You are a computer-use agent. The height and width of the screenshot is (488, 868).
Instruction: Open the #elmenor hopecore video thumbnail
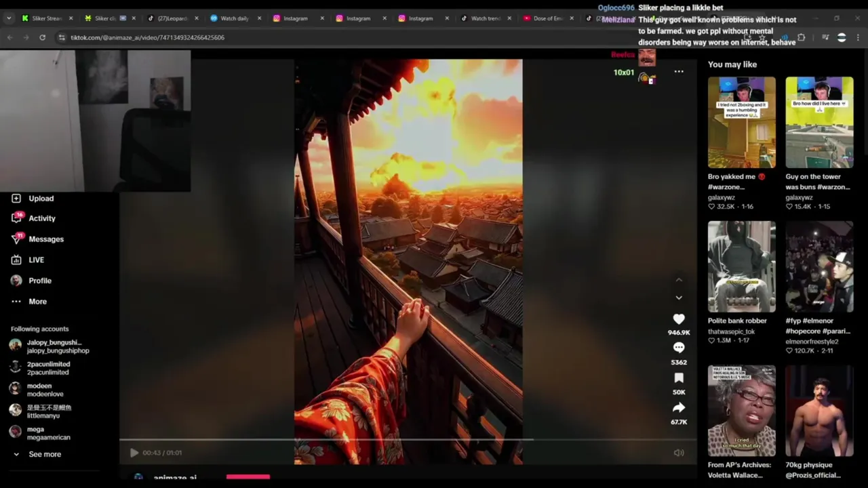(x=819, y=266)
